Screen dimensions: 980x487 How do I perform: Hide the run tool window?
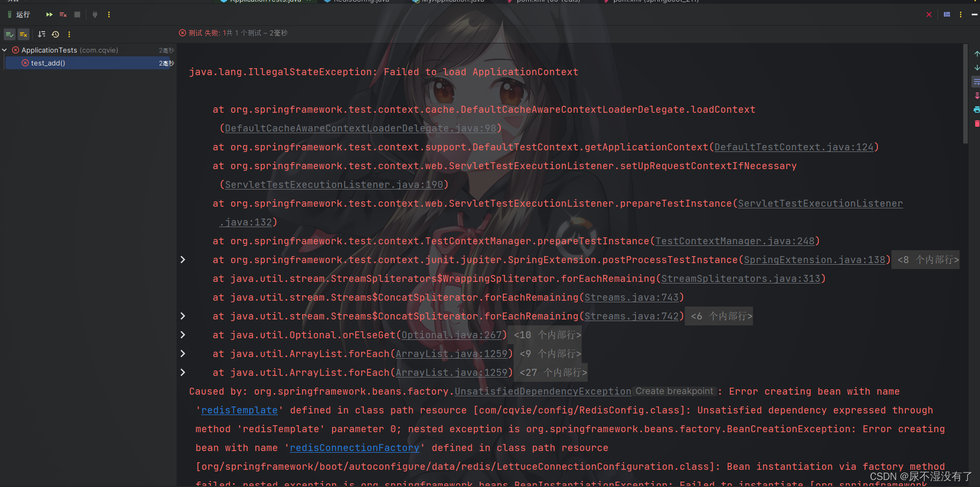pyautogui.click(x=975, y=14)
